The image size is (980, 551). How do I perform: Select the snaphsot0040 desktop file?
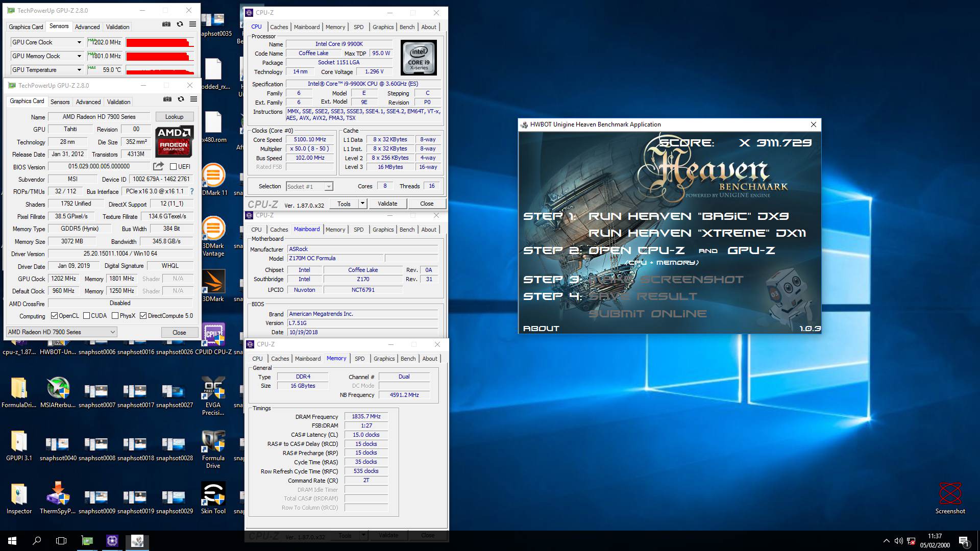pos(58,449)
